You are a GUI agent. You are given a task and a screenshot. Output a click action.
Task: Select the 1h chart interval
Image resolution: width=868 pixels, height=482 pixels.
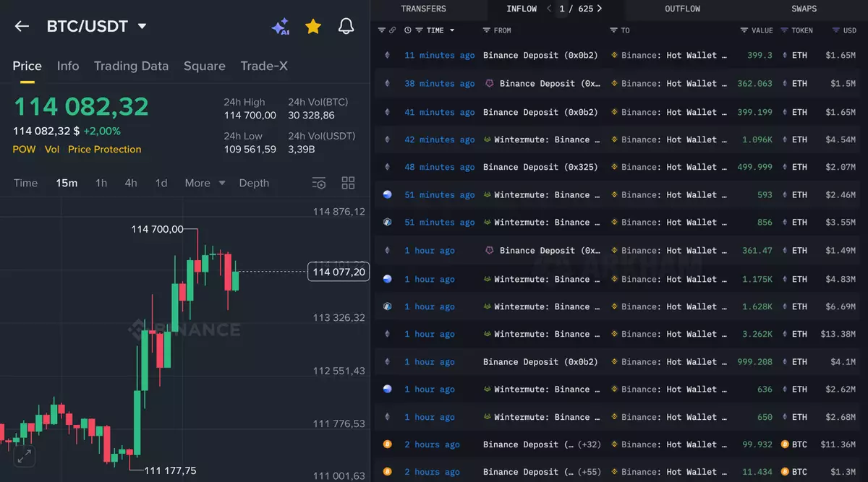coord(101,183)
